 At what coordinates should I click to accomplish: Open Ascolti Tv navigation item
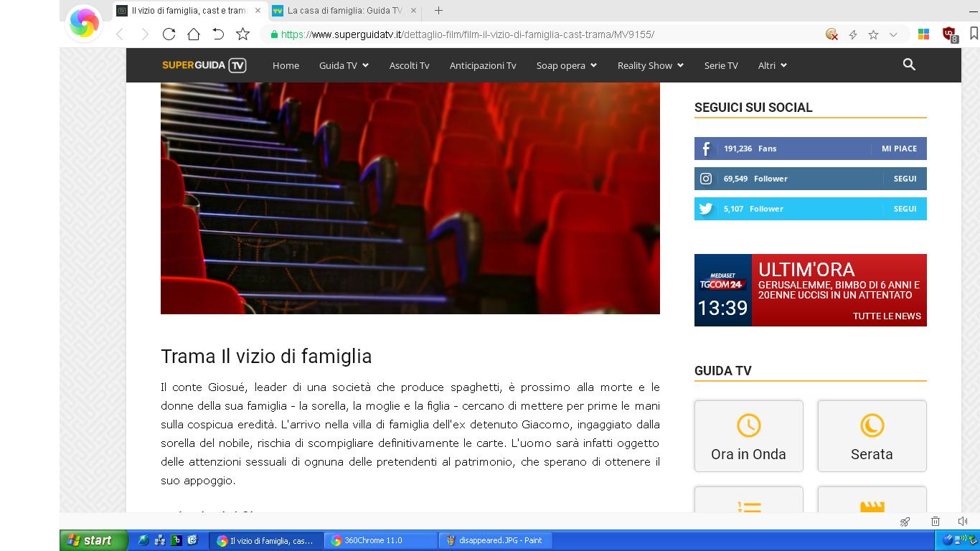coord(409,65)
